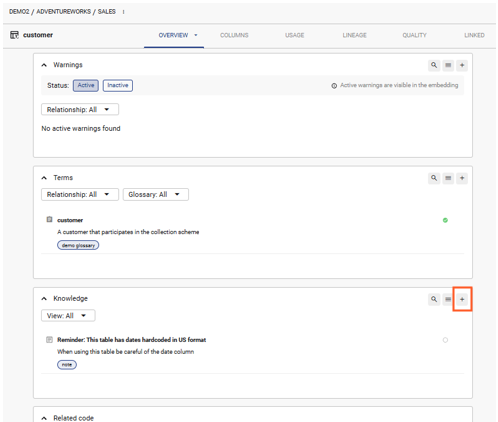Open the Glossary: All dropdown
The image size is (498, 422).
(156, 194)
